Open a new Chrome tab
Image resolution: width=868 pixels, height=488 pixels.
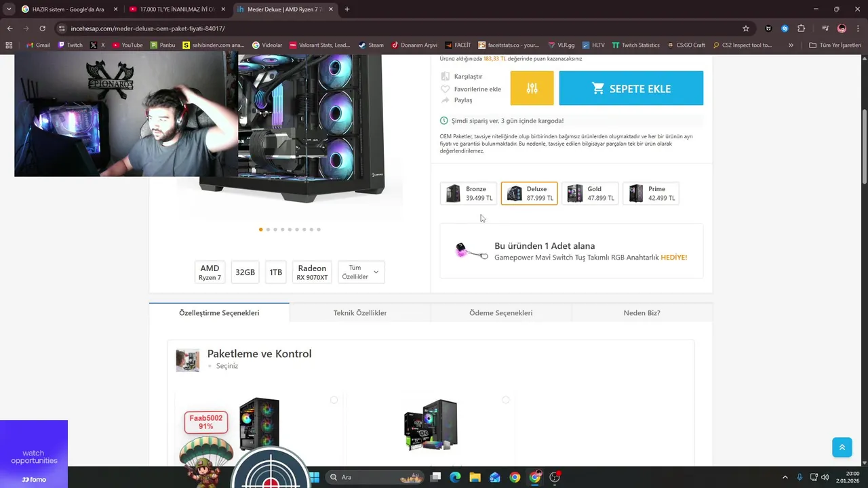347,9
